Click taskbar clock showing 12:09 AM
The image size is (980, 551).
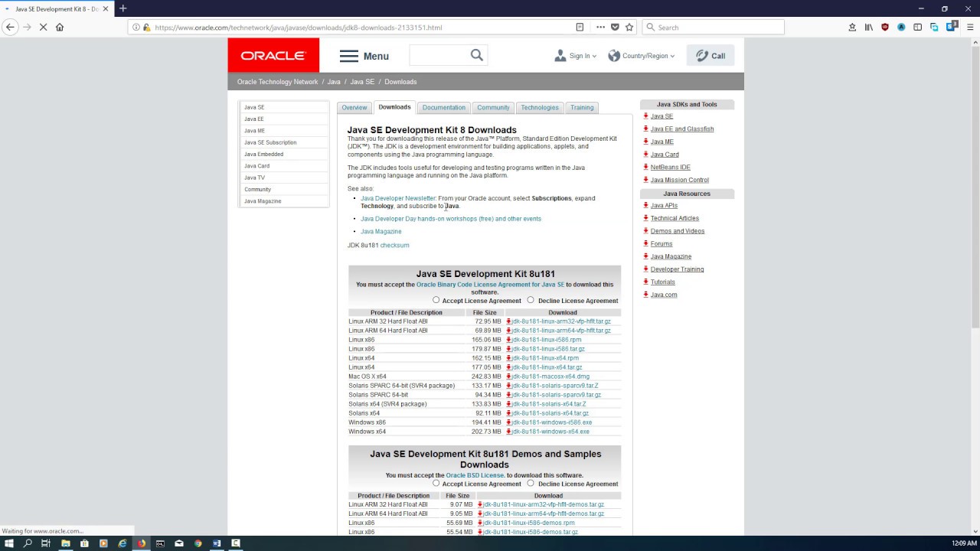(964, 543)
